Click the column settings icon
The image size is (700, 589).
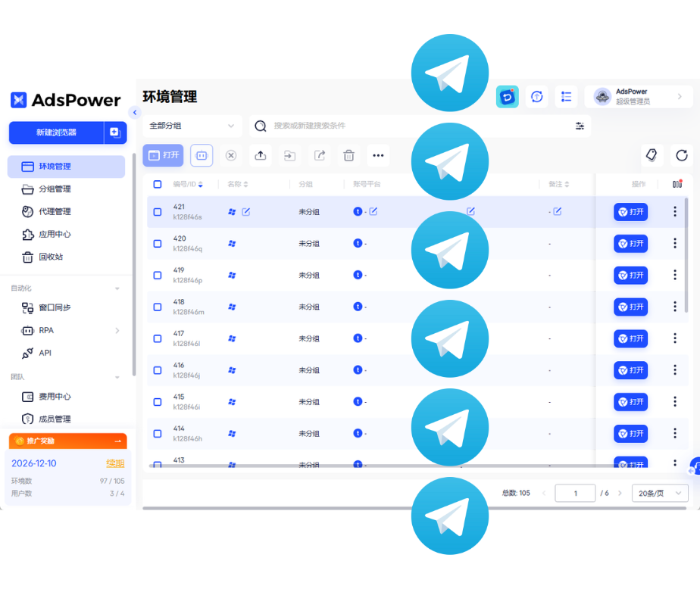[x=677, y=184]
